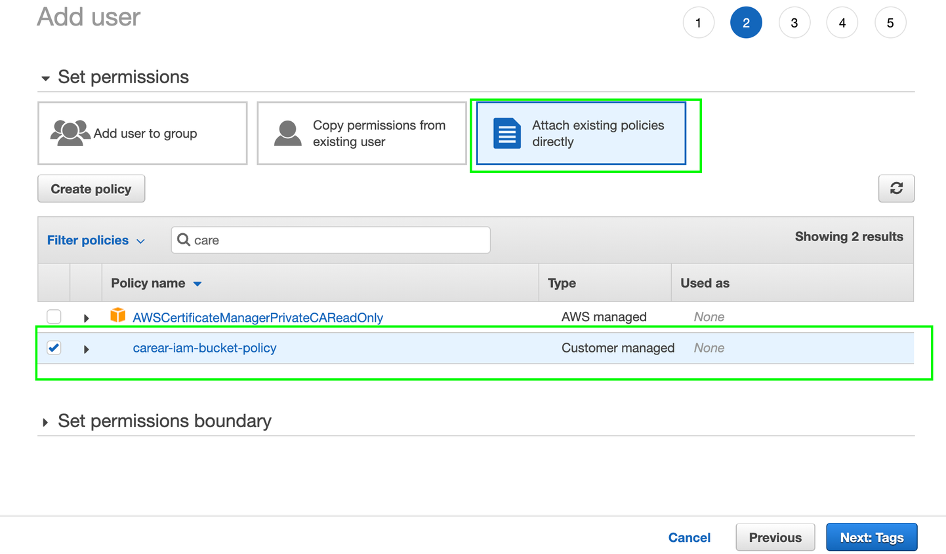Click the orange AWS managed policy box icon
Screen dimensions: 946x554
[x=118, y=315]
